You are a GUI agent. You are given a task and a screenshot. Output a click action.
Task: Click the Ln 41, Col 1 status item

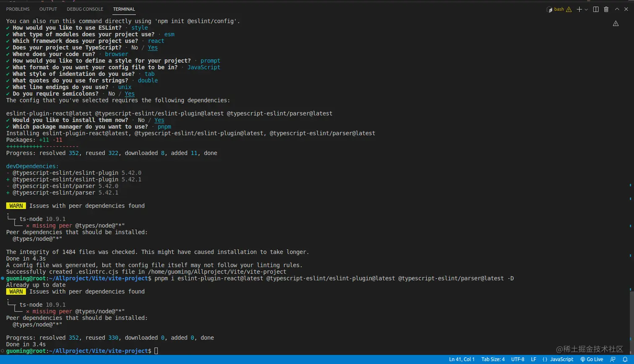coord(462,359)
